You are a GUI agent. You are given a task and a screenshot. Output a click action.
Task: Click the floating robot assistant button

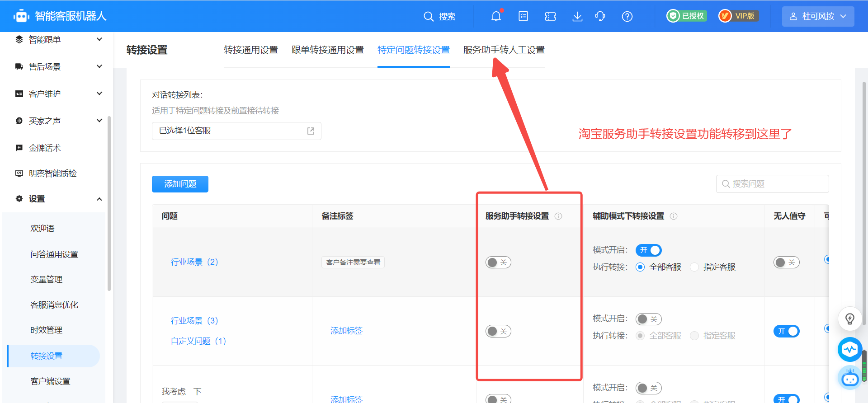[850, 378]
